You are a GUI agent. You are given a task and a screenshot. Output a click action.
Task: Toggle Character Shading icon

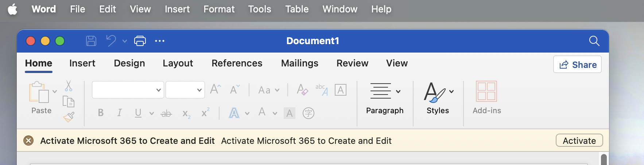(x=290, y=113)
